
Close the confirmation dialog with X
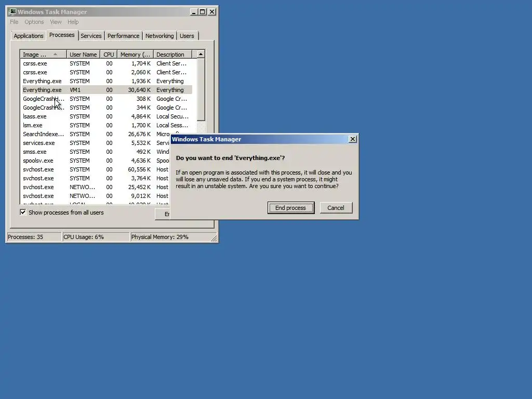(353, 139)
